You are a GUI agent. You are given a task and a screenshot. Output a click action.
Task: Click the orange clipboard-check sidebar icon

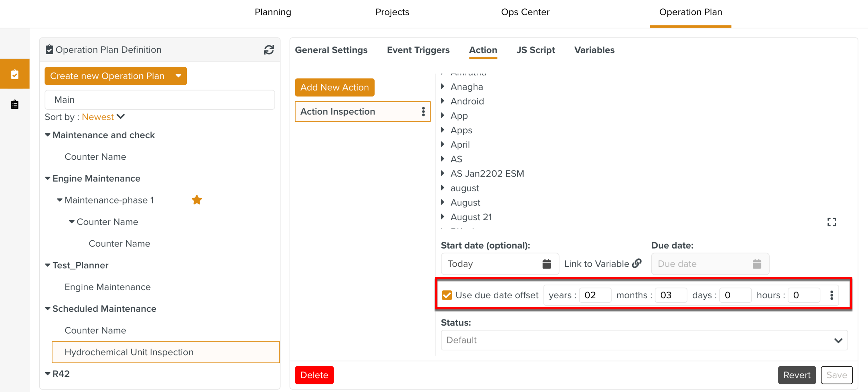15,74
